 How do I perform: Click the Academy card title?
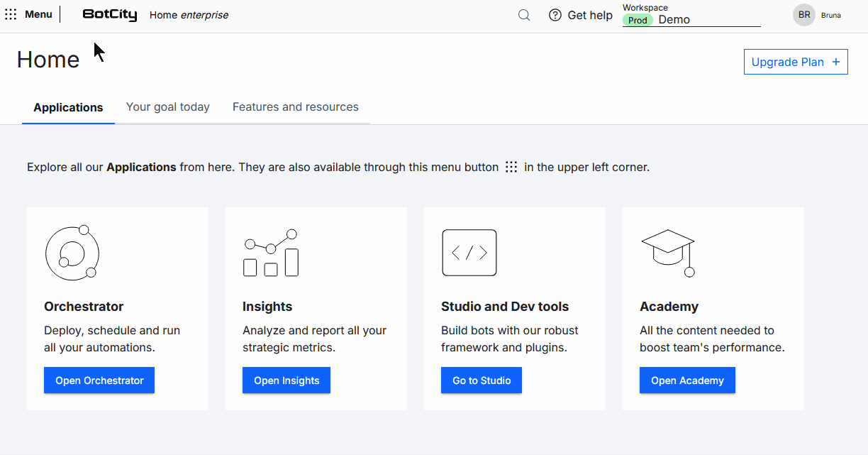[669, 307]
